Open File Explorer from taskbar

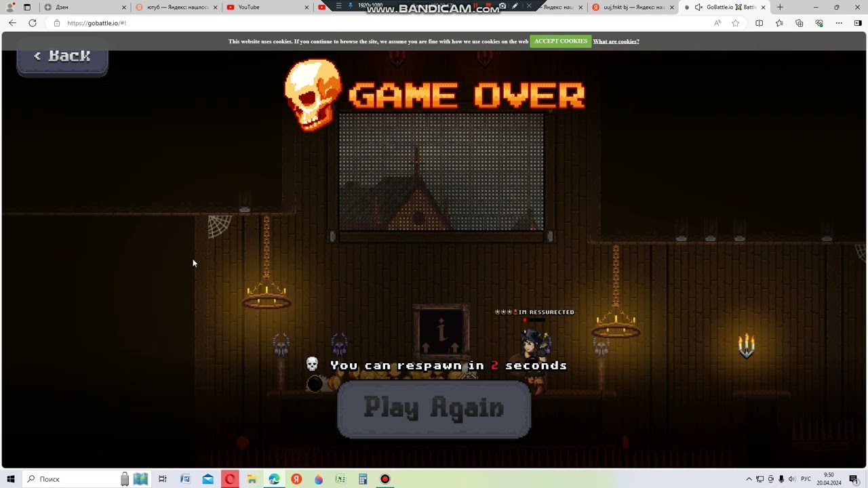252,479
